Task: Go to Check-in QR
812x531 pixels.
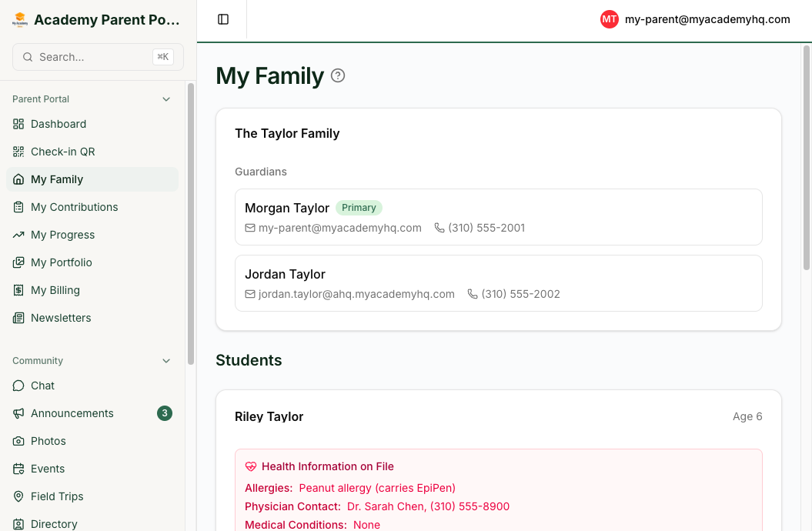Action: click(x=92, y=152)
